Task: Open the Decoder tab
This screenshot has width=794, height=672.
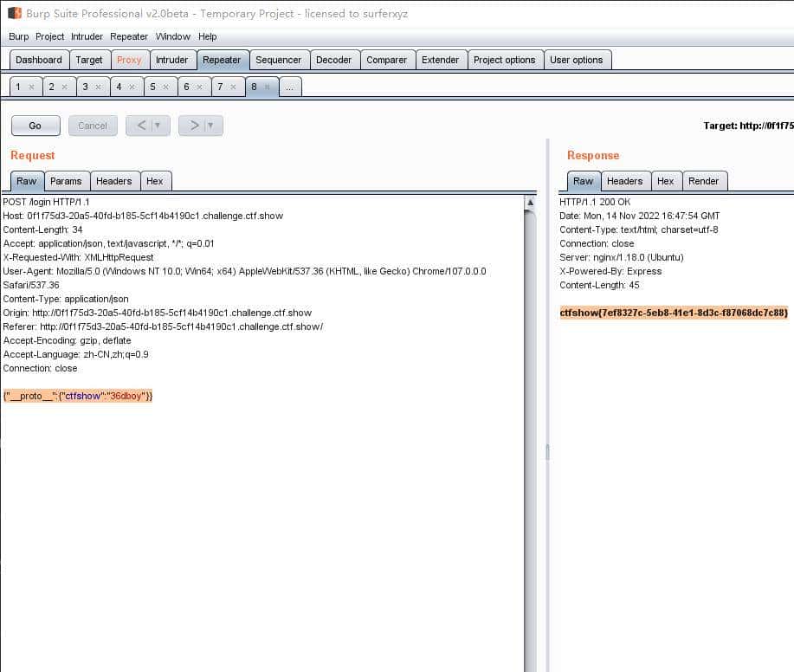Action: click(x=333, y=60)
